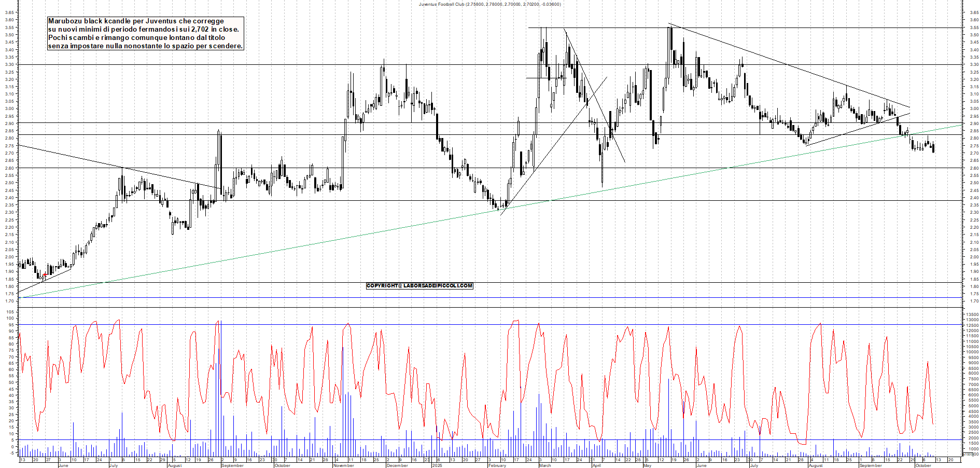The image size is (980, 468).
Task: Select the last black candle at chart's right
Action: (933, 148)
